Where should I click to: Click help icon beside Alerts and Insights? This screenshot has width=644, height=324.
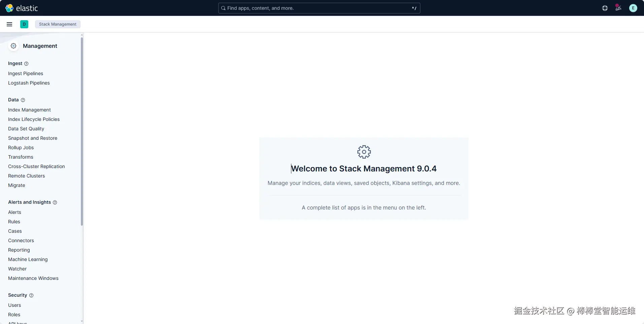pos(55,202)
